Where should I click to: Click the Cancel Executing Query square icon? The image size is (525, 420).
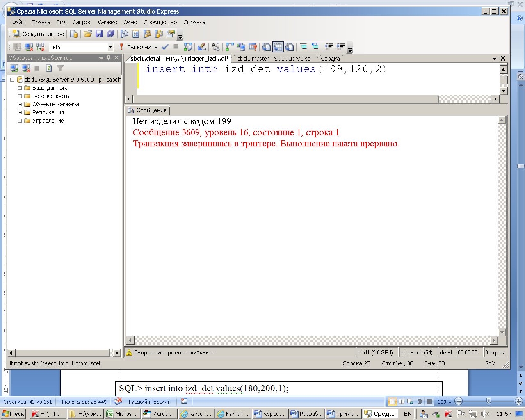tap(176, 47)
